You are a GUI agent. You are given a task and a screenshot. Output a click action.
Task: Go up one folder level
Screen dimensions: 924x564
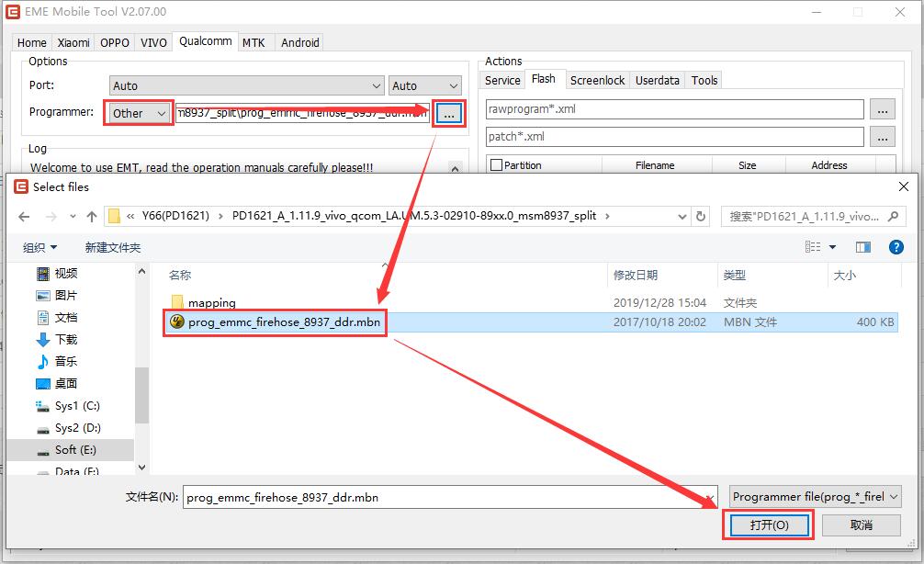[91, 217]
